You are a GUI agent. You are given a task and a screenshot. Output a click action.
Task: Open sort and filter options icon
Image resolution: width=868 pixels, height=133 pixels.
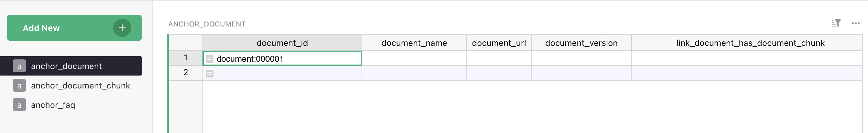pos(836,23)
